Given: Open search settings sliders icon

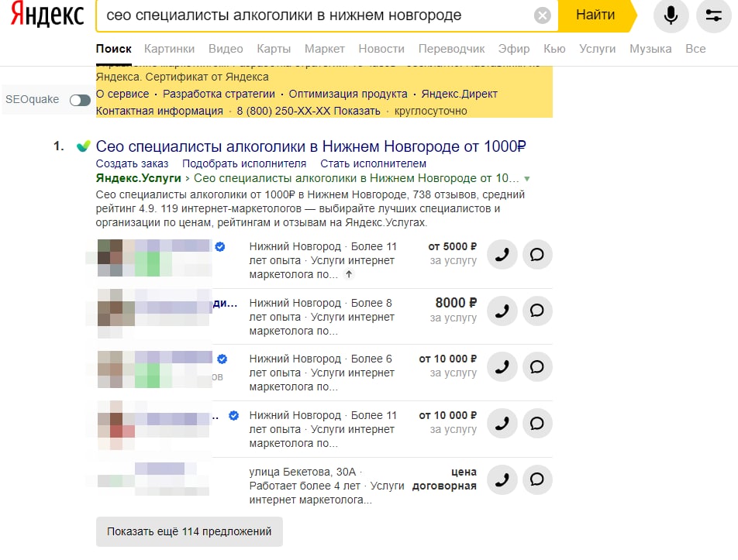Looking at the screenshot, I should point(713,15).
